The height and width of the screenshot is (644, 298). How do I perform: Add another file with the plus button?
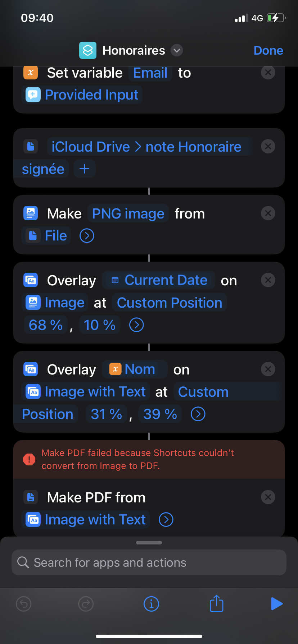84,169
